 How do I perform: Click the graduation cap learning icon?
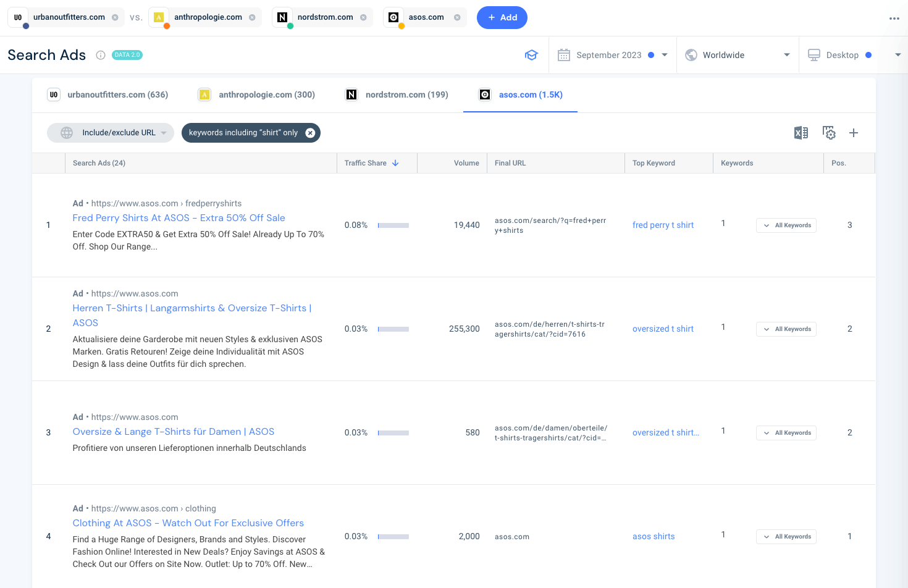(x=531, y=54)
